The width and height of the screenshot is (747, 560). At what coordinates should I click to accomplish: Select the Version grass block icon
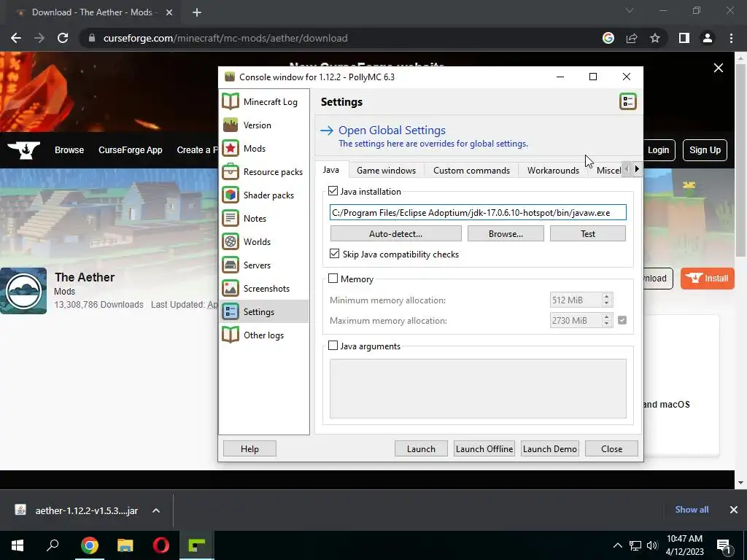(x=231, y=125)
